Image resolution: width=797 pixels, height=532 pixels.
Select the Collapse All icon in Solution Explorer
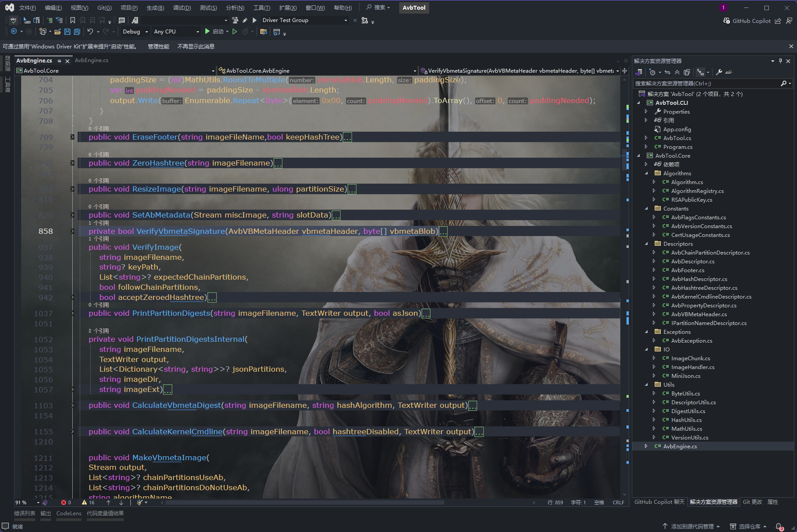(x=677, y=72)
